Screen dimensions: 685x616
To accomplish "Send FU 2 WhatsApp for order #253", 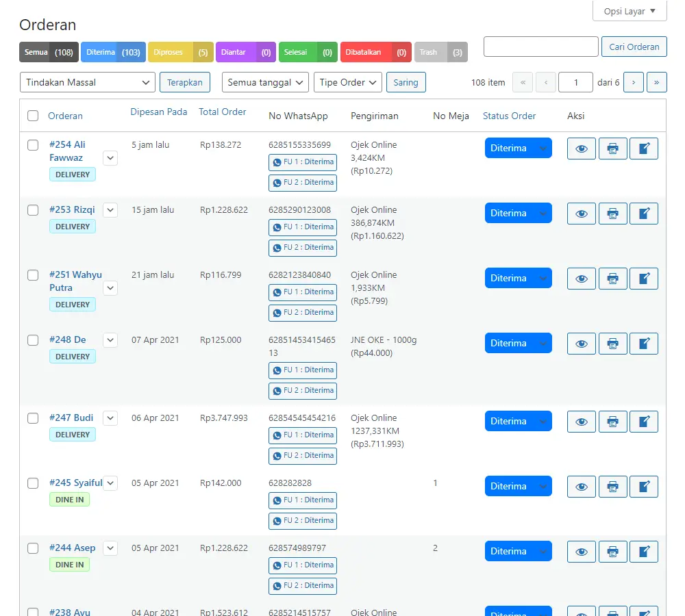I will click(303, 248).
